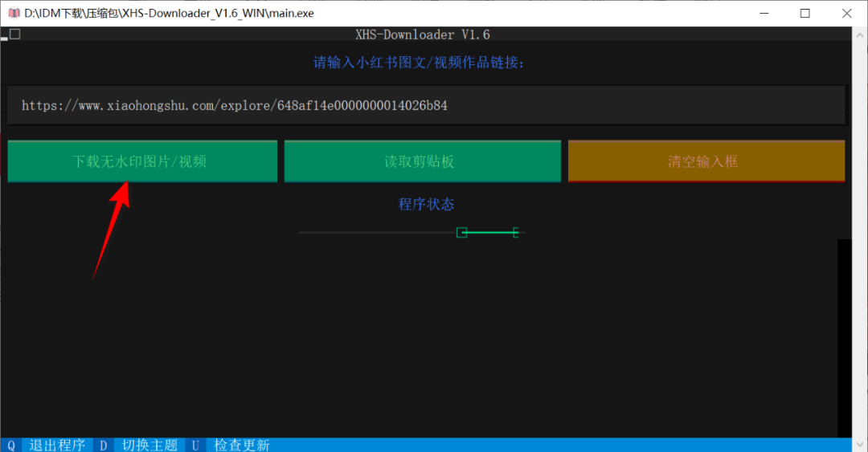Screen dimensions: 868x452
Task: Select 检查更新 in the footer bar
Action: tap(242, 445)
